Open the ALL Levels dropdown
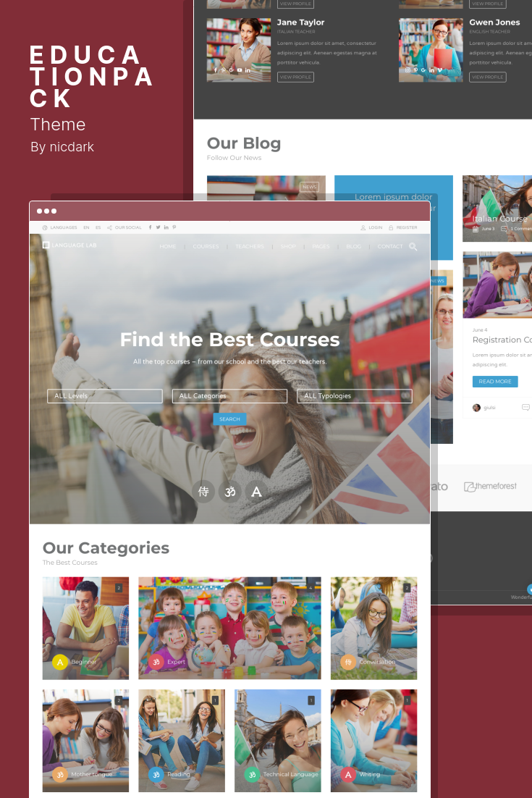 [x=105, y=396]
